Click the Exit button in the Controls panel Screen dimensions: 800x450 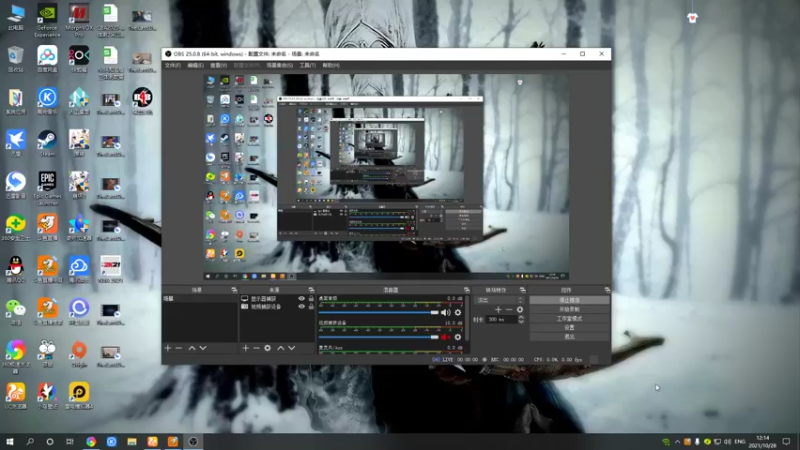point(569,337)
